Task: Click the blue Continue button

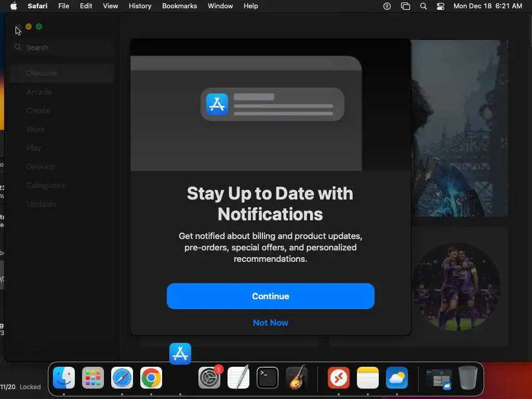Action: point(270,296)
